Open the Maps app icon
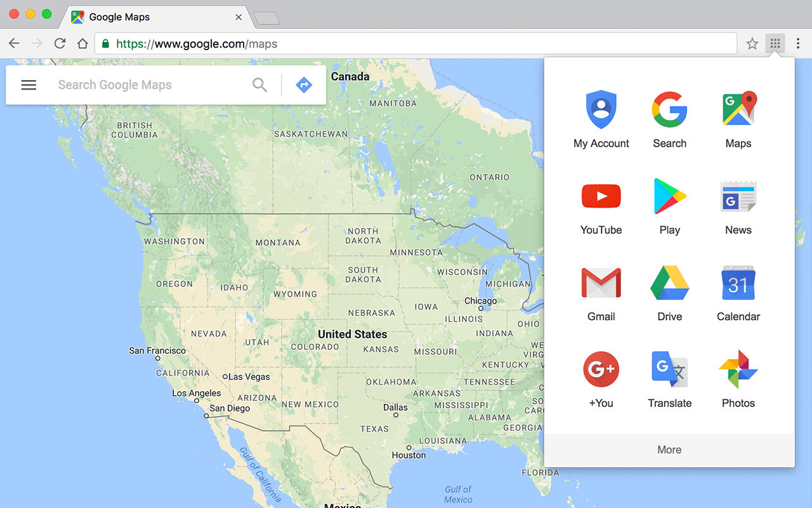 (x=739, y=109)
